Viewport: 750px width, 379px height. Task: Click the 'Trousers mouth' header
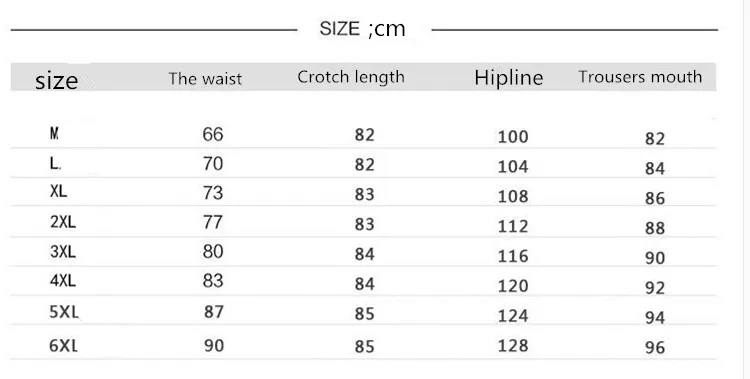click(x=640, y=77)
